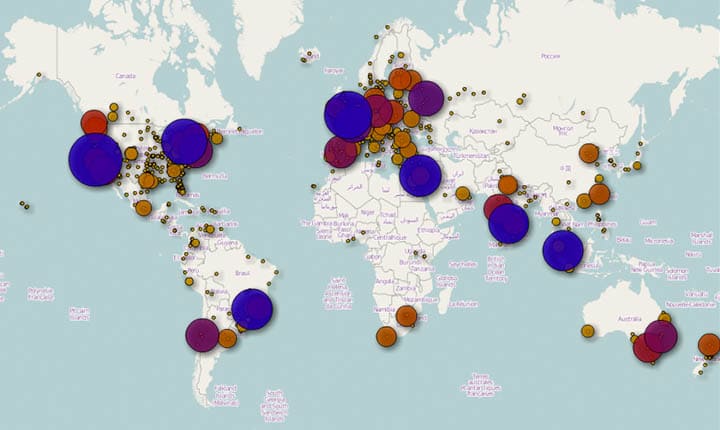720x430 pixels.
Task: Click the purple bubble over Spain
Action: (x=341, y=151)
